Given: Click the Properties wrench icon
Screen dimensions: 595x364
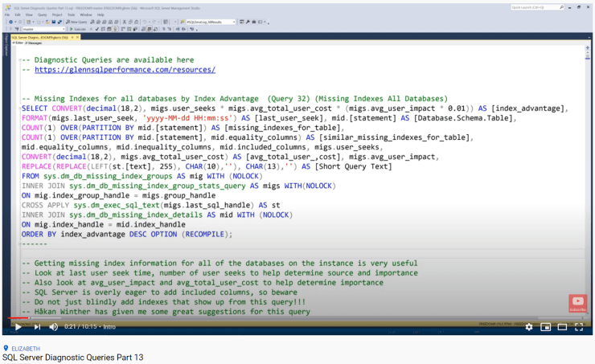Looking at the screenshot, I should 248,22.
